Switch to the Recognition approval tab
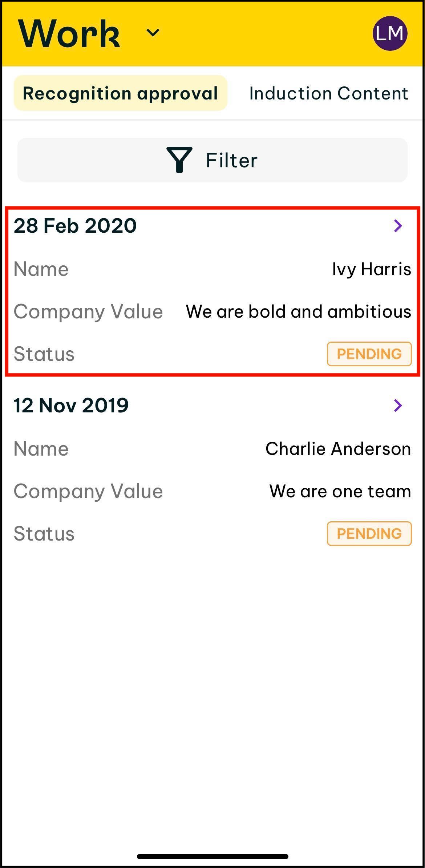Viewport: 425px width, 868px height. [120, 93]
